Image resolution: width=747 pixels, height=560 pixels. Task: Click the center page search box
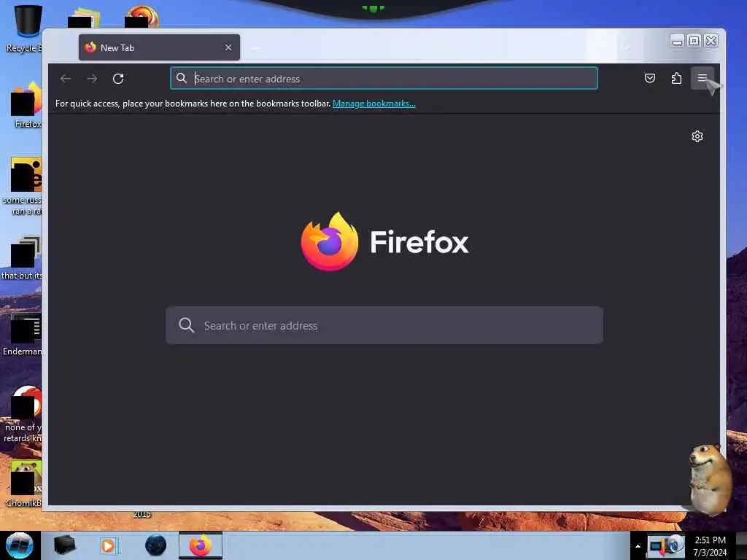tap(384, 325)
